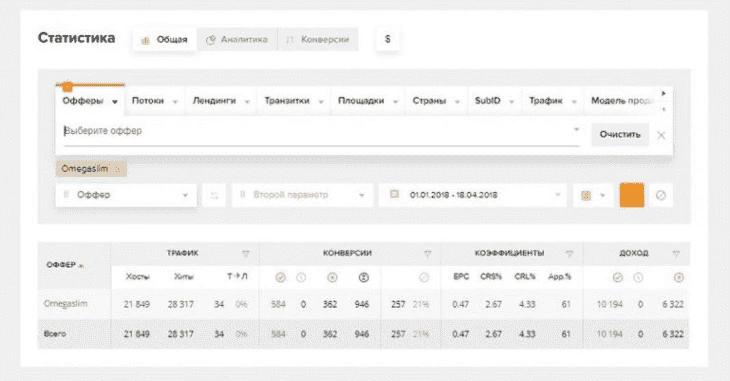Click the swap parameters icon
This screenshot has height=381, width=730.
click(x=214, y=196)
